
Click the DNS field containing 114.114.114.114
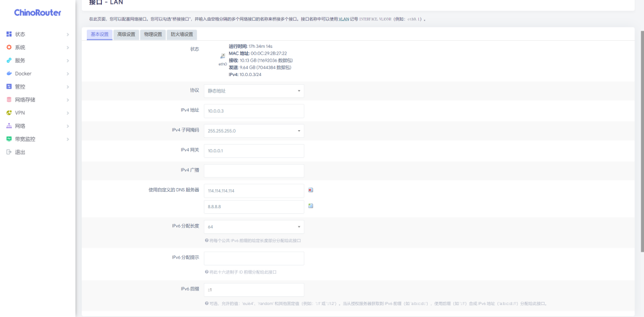pos(254,191)
